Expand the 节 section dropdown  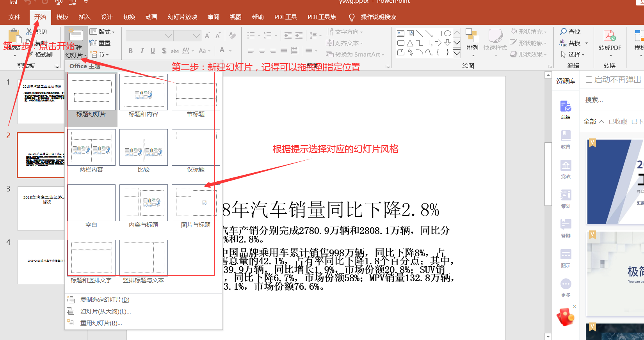click(100, 54)
